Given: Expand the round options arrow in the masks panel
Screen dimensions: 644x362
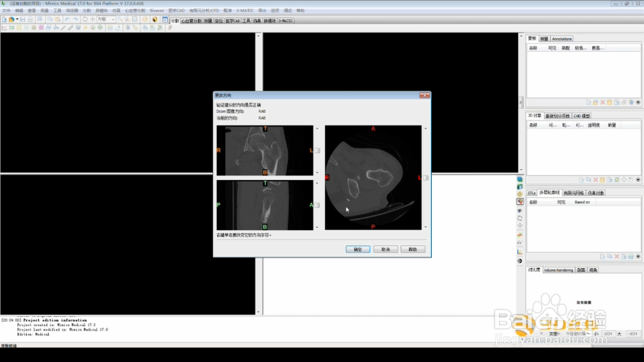Looking at the screenshot, I should 638,102.
